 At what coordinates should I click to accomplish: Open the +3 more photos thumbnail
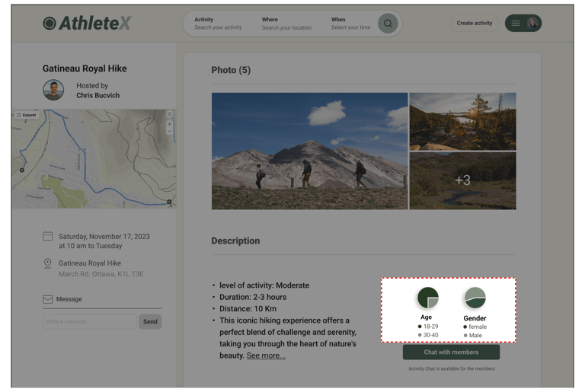[x=462, y=180]
